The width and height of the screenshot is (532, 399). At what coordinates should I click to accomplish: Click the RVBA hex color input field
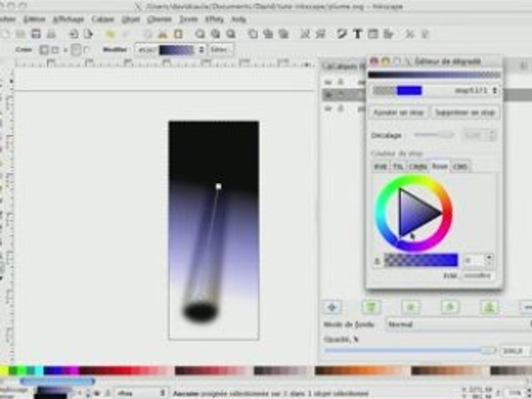tap(478, 275)
